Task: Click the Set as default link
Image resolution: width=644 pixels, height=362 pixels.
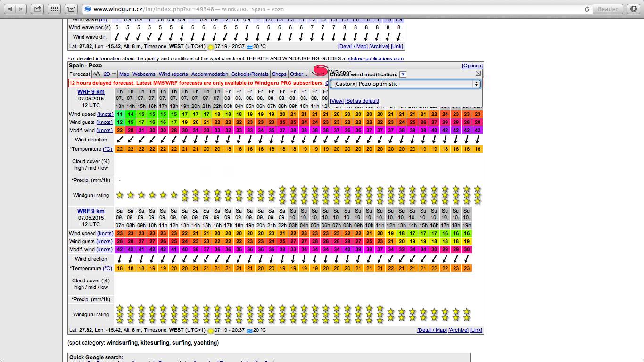Action: [361, 101]
